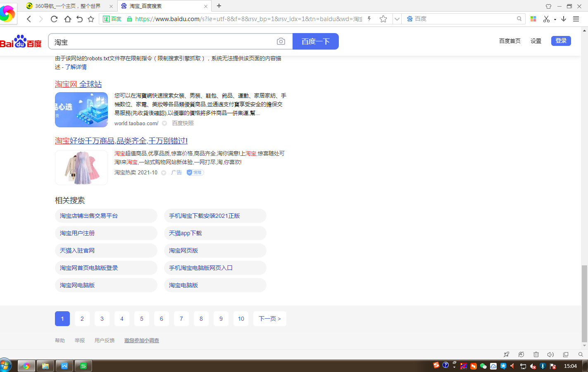
Task: Click the camera image search icon
Action: (281, 41)
